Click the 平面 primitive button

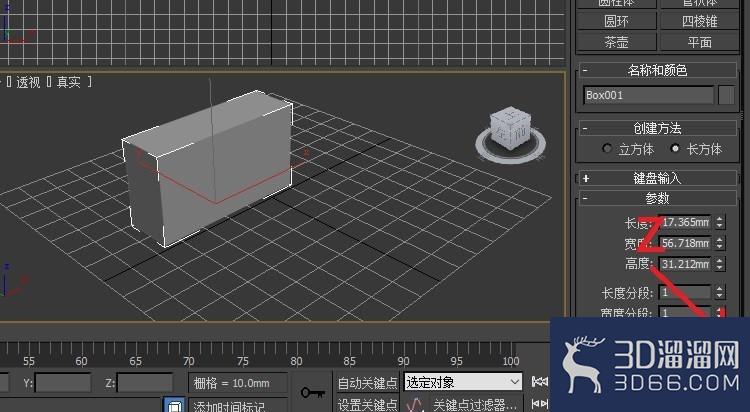tap(699, 42)
